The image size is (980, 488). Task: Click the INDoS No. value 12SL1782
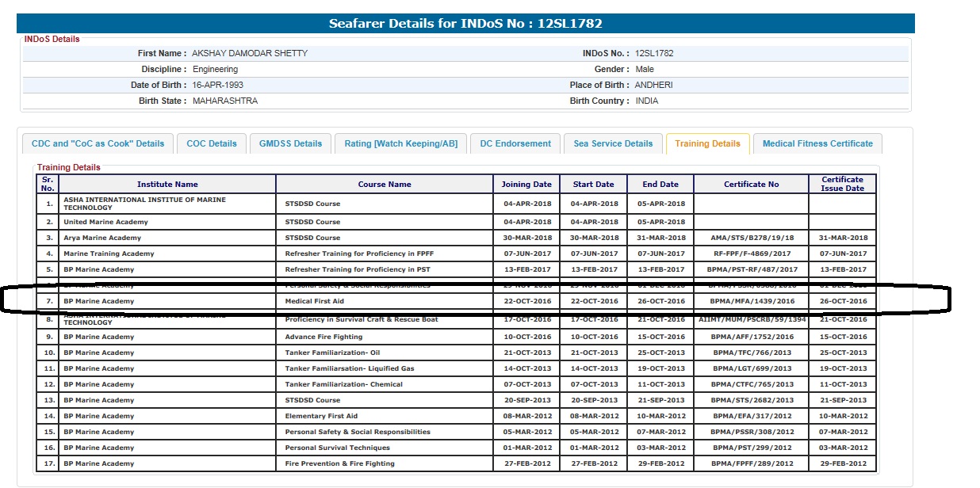(x=654, y=53)
